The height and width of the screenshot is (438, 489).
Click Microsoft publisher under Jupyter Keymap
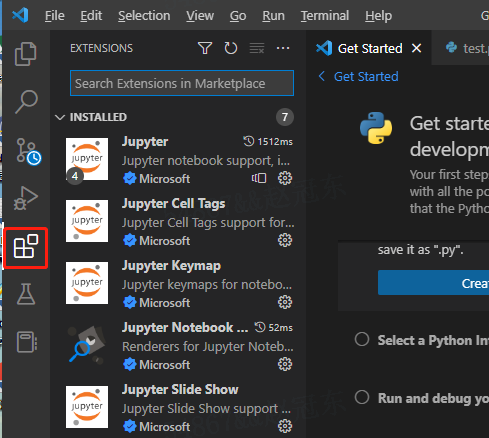(x=165, y=303)
